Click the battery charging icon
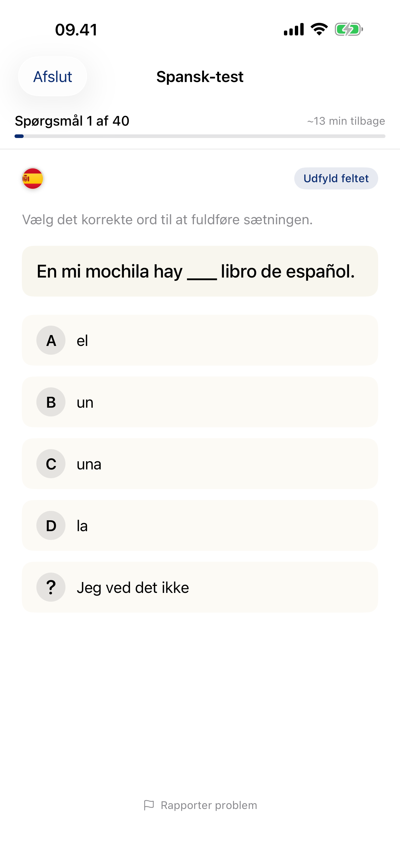The height and width of the screenshot is (868, 400). pyautogui.click(x=348, y=29)
